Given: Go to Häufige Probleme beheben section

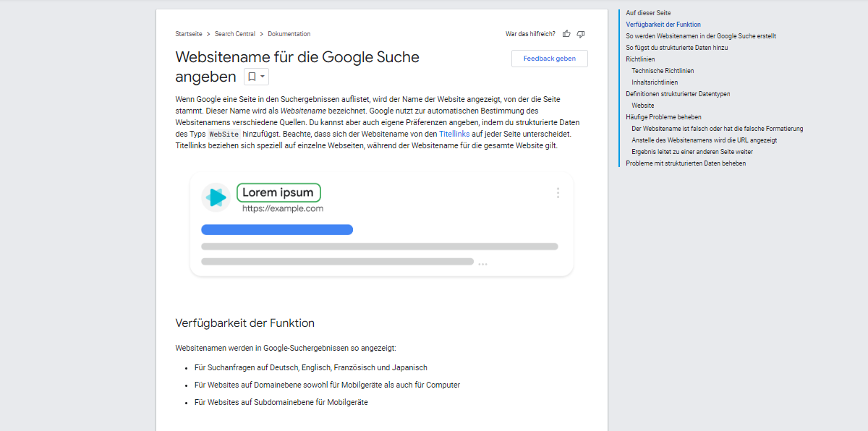Looking at the screenshot, I should click(x=663, y=117).
